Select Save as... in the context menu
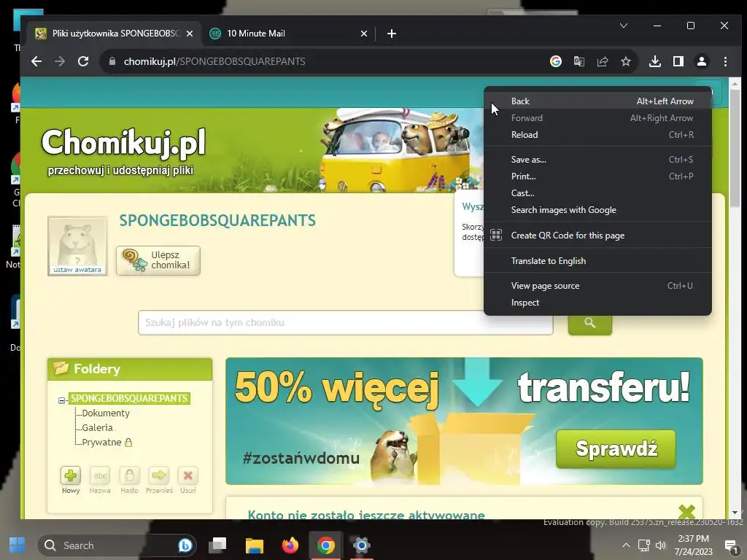Image resolution: width=747 pixels, height=560 pixels. [x=597, y=160]
